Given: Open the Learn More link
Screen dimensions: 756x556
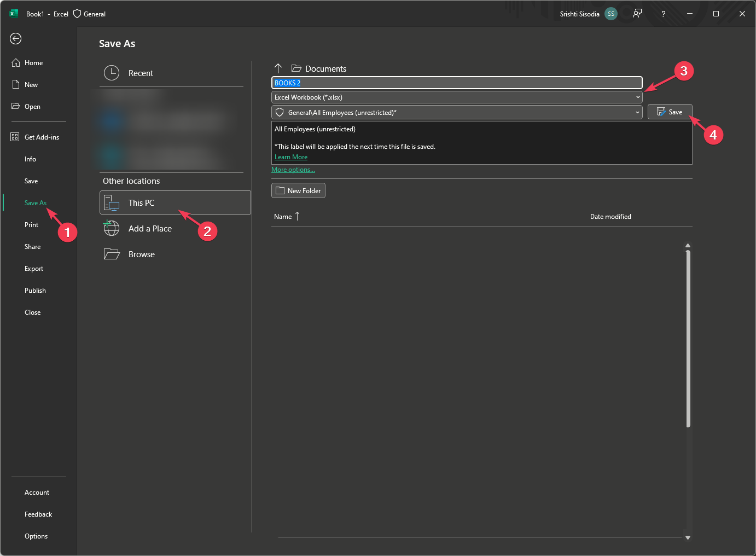Looking at the screenshot, I should [291, 157].
